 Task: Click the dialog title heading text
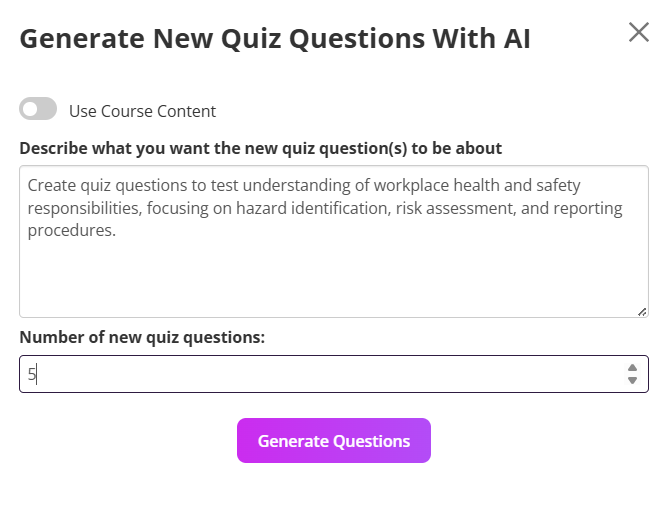point(275,39)
